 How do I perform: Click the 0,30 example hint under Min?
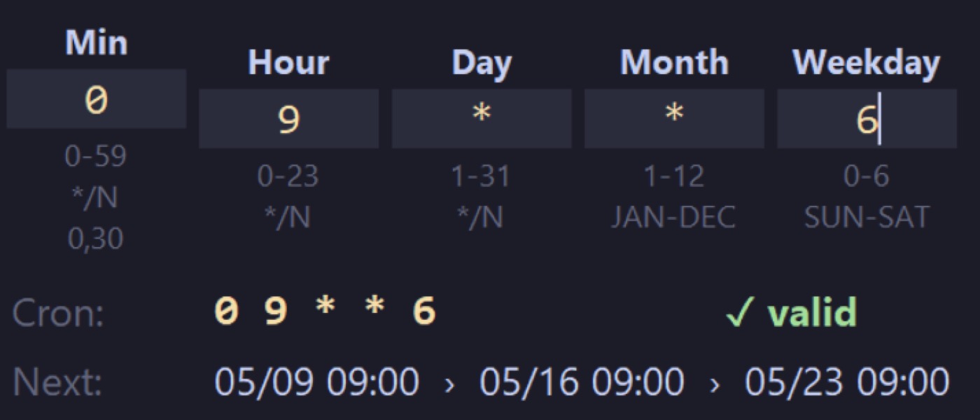coord(96,239)
